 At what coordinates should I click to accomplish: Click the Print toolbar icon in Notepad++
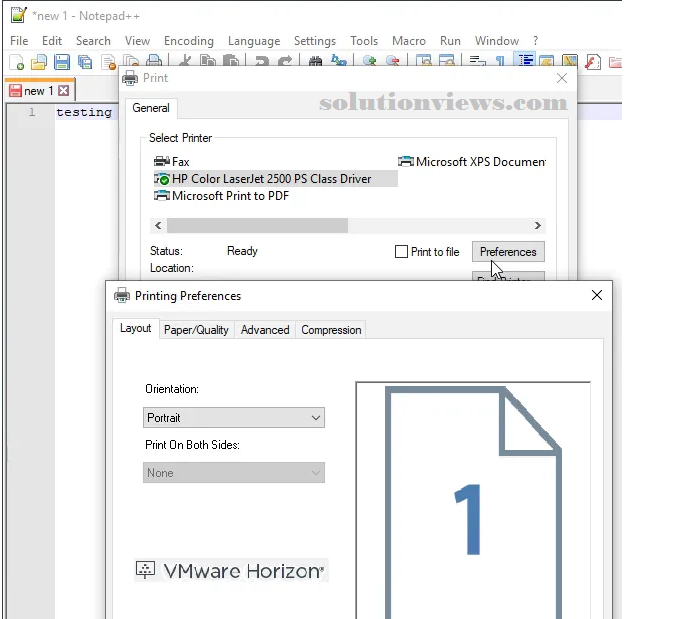click(x=154, y=60)
